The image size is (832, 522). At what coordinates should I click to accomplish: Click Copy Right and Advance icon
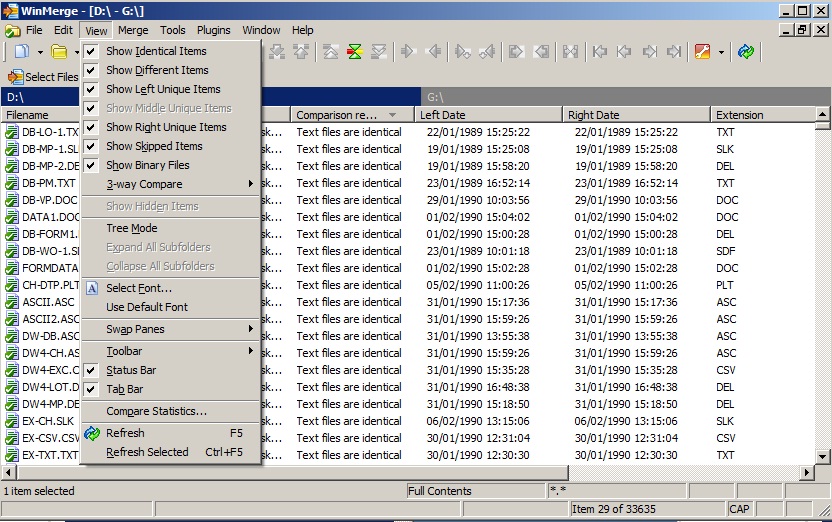coord(463,51)
